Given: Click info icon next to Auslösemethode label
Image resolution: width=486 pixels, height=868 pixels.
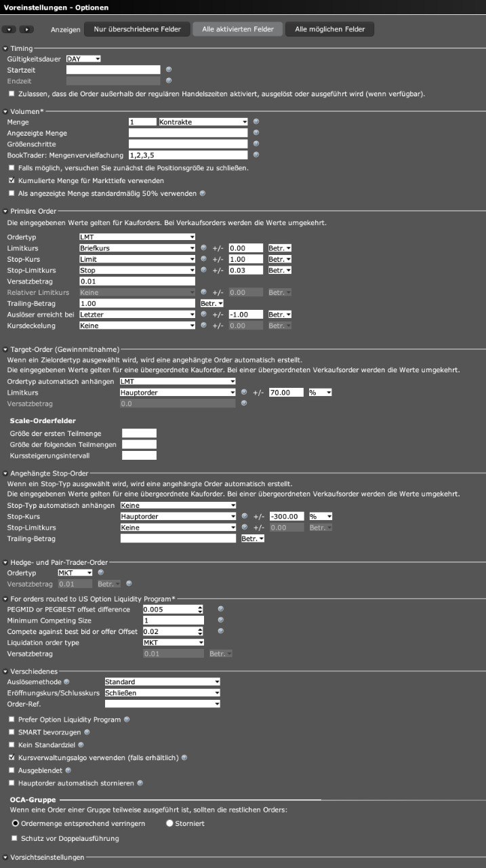Looking at the screenshot, I should click(66, 682).
